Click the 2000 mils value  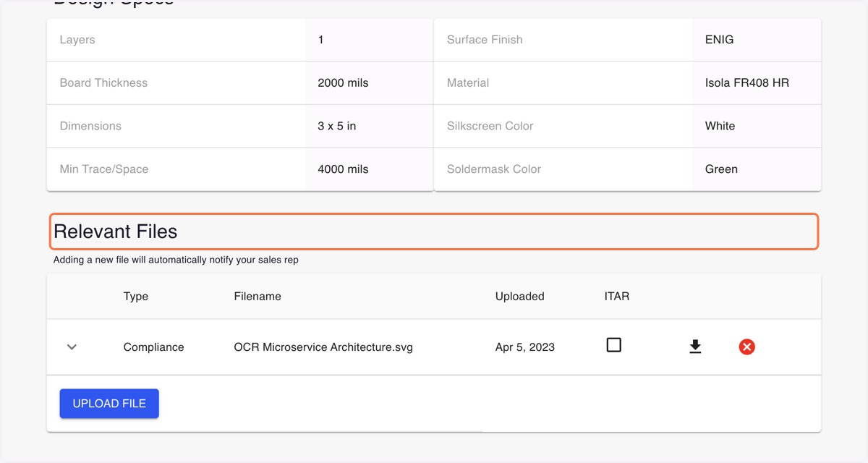[343, 83]
